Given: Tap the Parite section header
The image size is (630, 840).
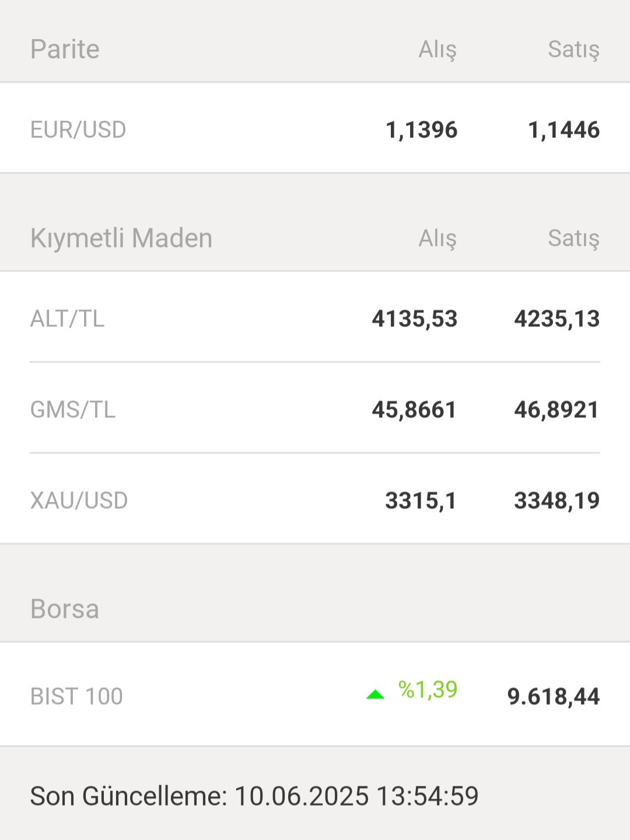Looking at the screenshot, I should pyautogui.click(x=65, y=49).
